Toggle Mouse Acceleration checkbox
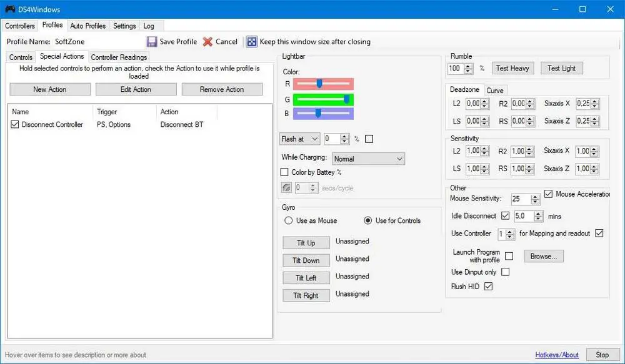The image size is (625, 364). 549,194
